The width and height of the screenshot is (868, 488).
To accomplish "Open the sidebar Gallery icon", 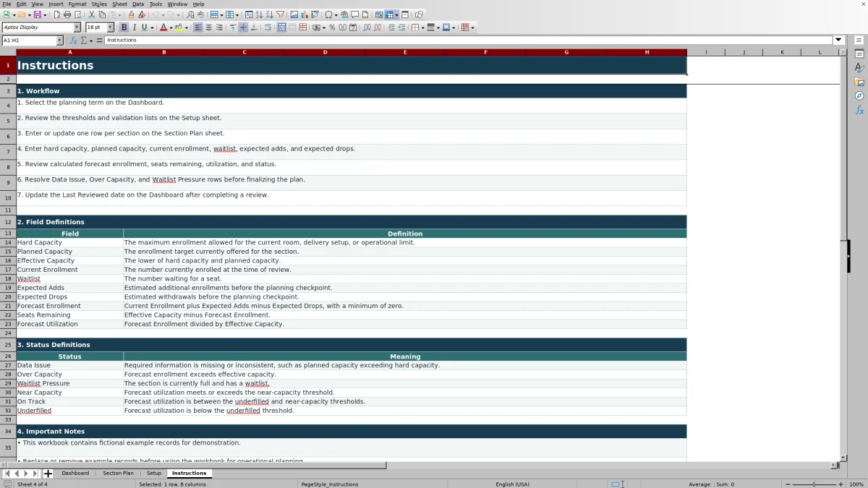I will click(859, 82).
